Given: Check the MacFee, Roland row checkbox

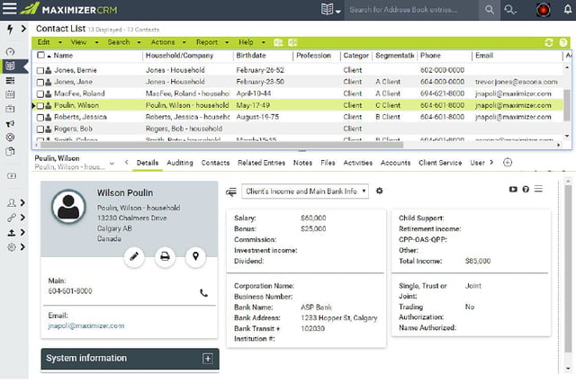Looking at the screenshot, I should (40, 94).
